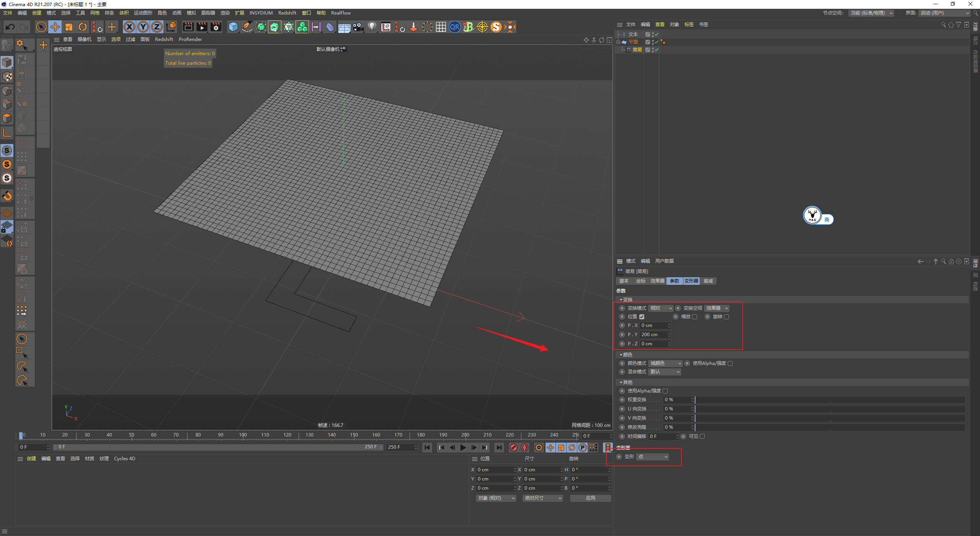This screenshot has height=536, width=980.
Task: Click the Cube primitive icon
Action: [x=233, y=27]
